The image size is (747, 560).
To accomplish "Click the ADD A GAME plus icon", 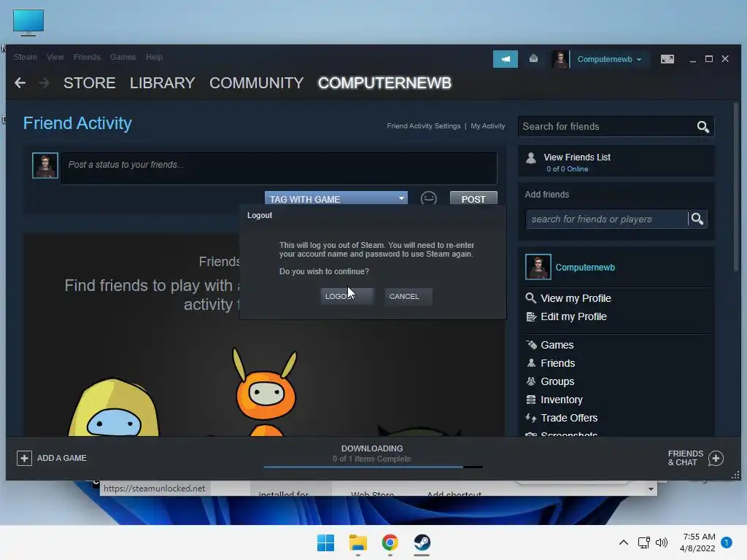I will (24, 458).
